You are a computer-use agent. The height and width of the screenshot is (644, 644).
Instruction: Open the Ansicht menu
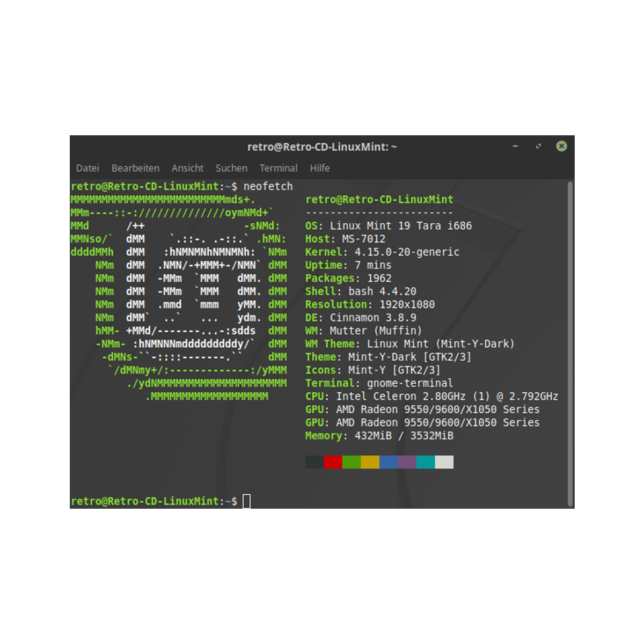point(187,168)
